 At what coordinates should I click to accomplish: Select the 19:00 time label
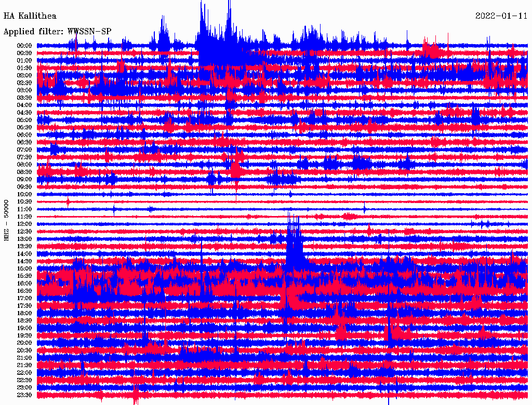coord(24,328)
